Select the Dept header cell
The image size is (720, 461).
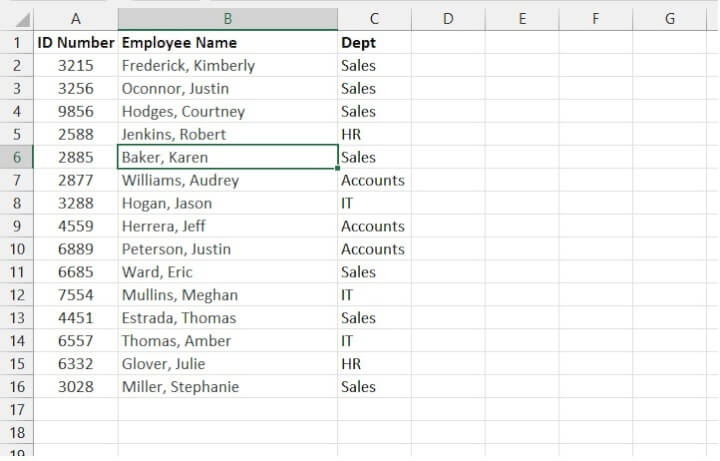pos(374,42)
